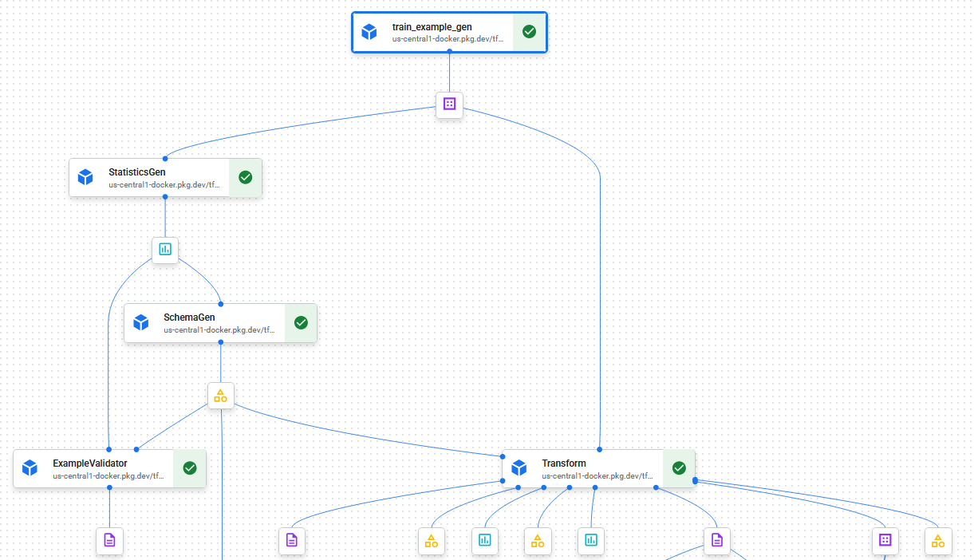This screenshot has height=560, width=974.
Task: Select the StatisticsGen node label
Action: (x=137, y=172)
